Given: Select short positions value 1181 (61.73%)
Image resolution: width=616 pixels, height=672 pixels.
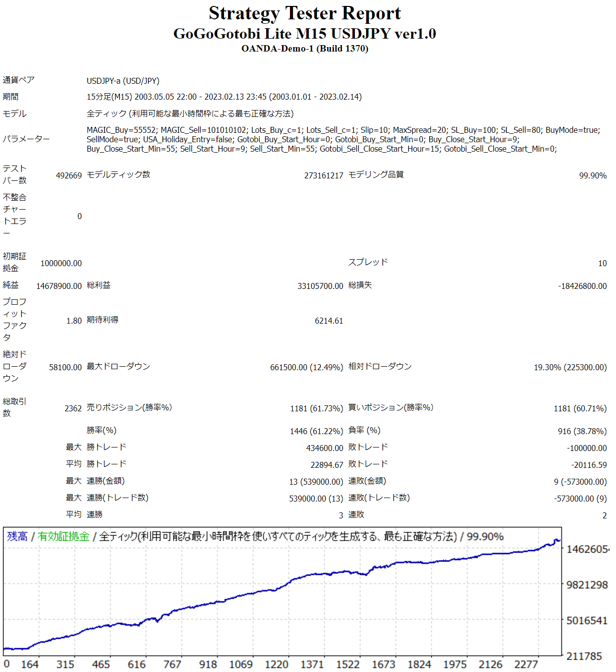Looking at the screenshot, I should pyautogui.click(x=316, y=408).
